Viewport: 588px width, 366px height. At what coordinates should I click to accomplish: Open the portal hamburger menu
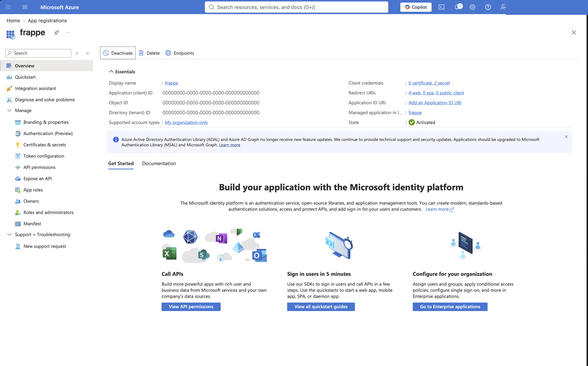tap(25, 7)
